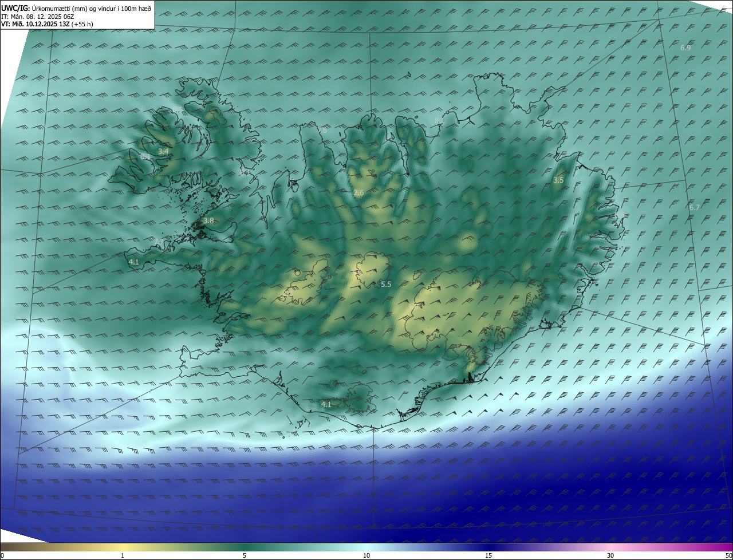Click the 'UWC/IG: Úrkomumætti (mm)' title line
Viewport: 733px width, 560px height.
tap(76, 8)
